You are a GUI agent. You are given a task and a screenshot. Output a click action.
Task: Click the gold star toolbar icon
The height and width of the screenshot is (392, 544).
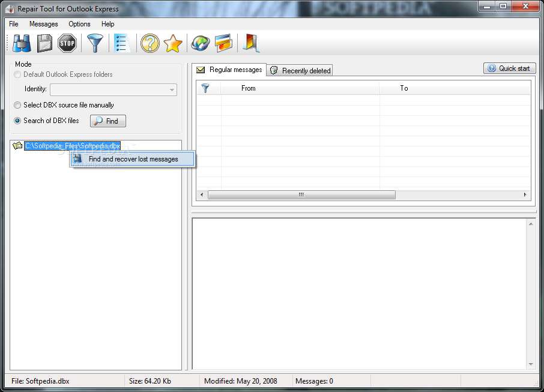pyautogui.click(x=173, y=43)
